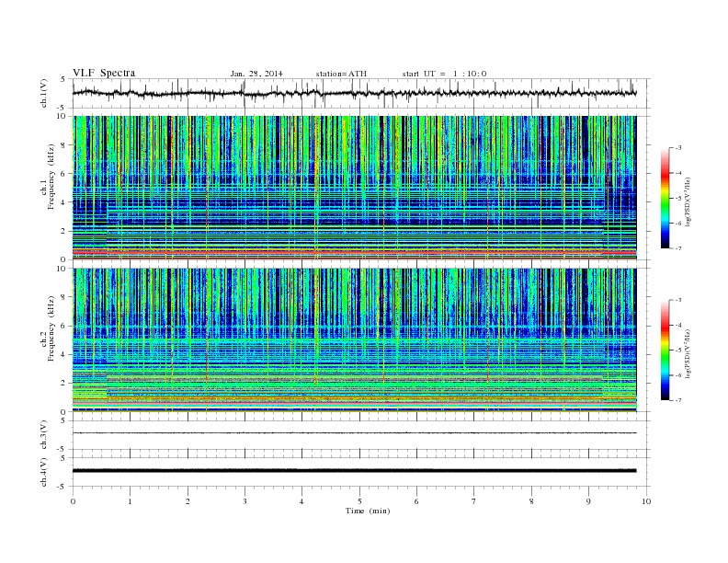
Task: Click the ch.3 voltage waveform trace
Action: point(354,433)
